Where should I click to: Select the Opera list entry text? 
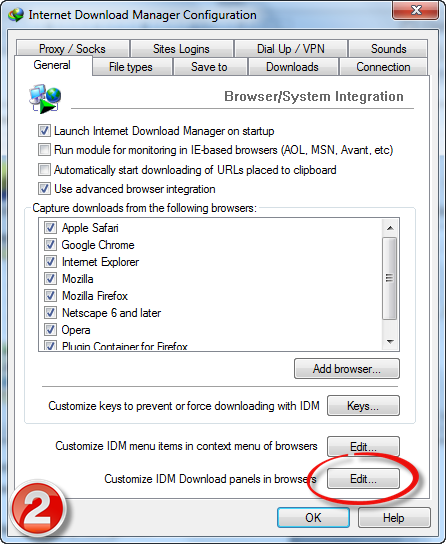point(76,330)
